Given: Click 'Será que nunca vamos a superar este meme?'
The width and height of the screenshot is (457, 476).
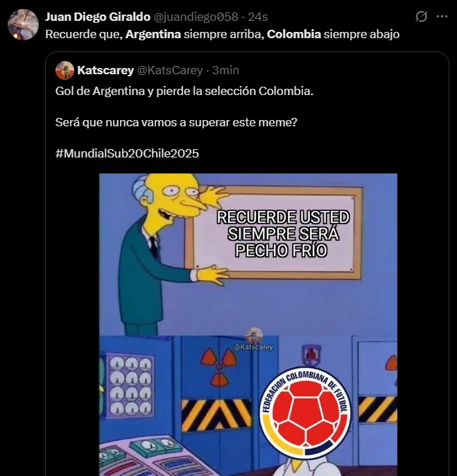Looking at the screenshot, I should pyautogui.click(x=176, y=123).
